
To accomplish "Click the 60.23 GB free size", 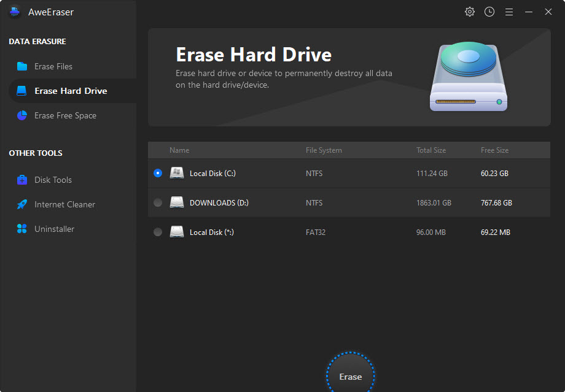I will click(x=494, y=173).
